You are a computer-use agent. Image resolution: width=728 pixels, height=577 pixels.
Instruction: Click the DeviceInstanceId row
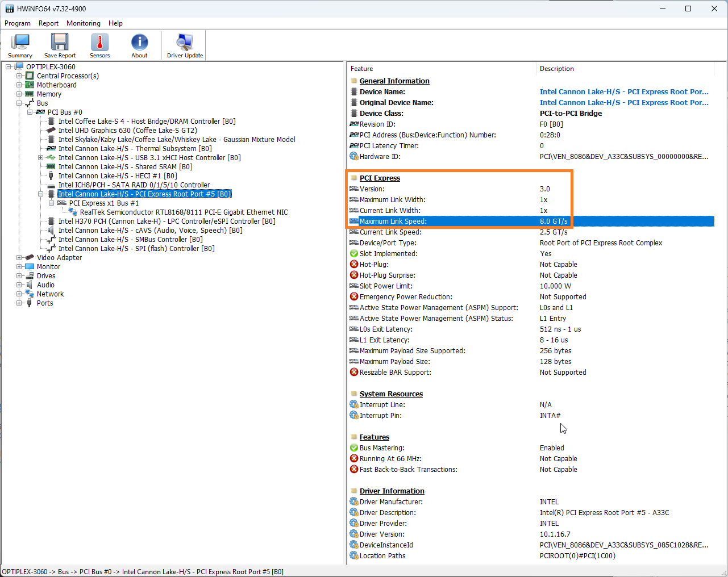click(530, 545)
